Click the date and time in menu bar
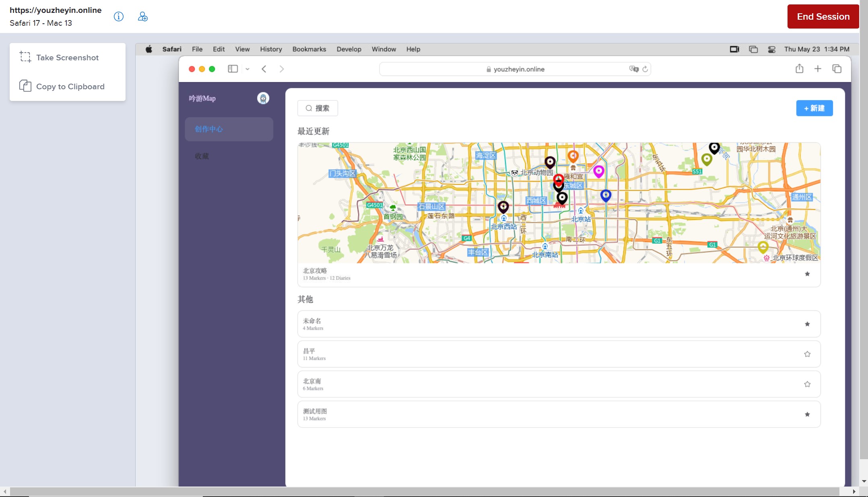This screenshot has width=868, height=497. tap(817, 49)
